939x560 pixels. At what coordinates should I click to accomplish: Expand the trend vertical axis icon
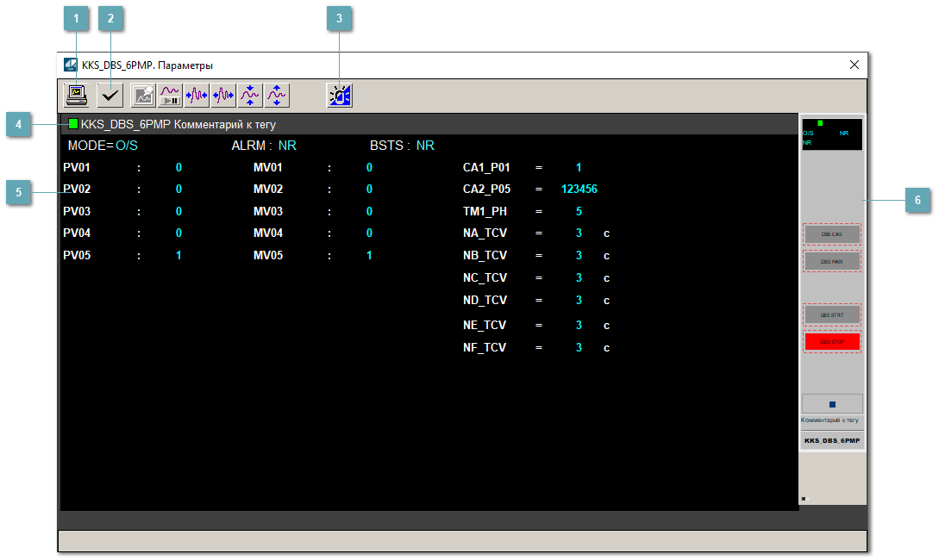pyautogui.click(x=277, y=95)
